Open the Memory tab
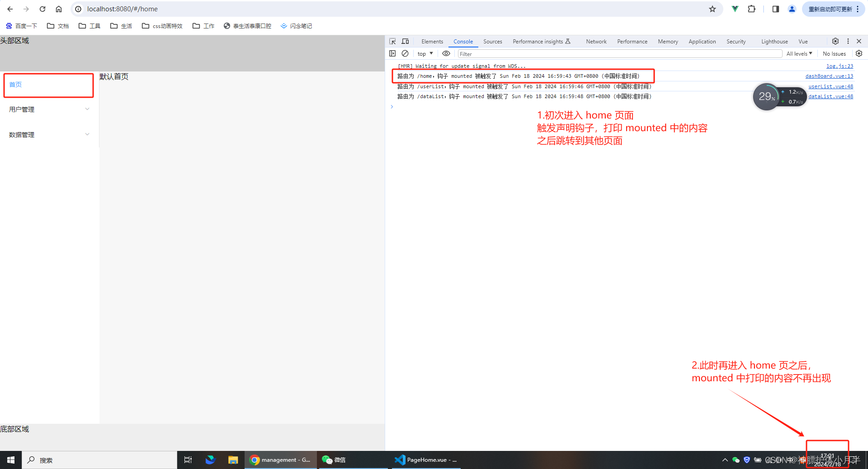The image size is (868, 469). pos(668,42)
